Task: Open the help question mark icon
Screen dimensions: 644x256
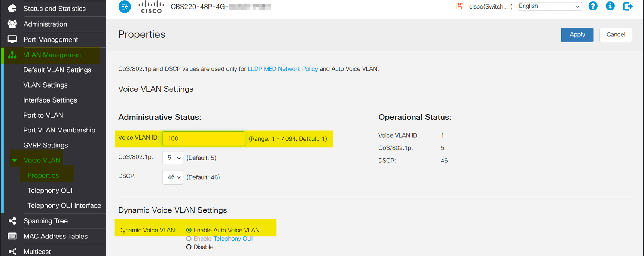Action: [x=593, y=6]
